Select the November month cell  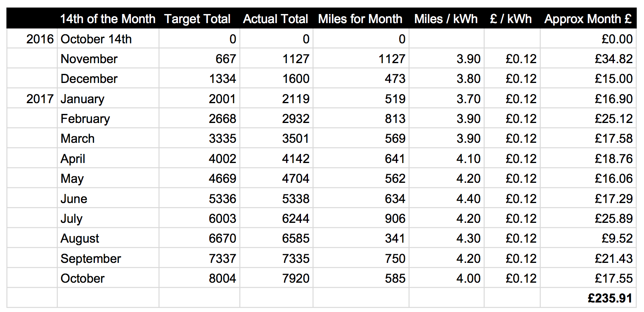tap(89, 59)
